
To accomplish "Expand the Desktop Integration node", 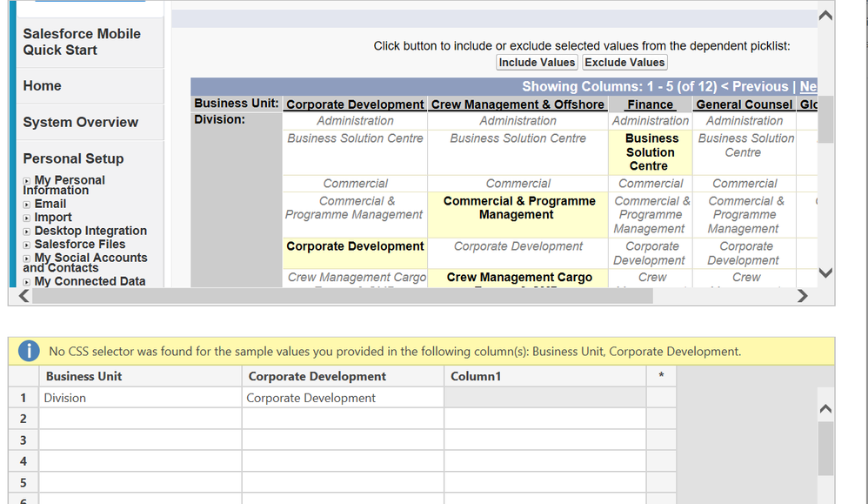I will click(x=27, y=232).
